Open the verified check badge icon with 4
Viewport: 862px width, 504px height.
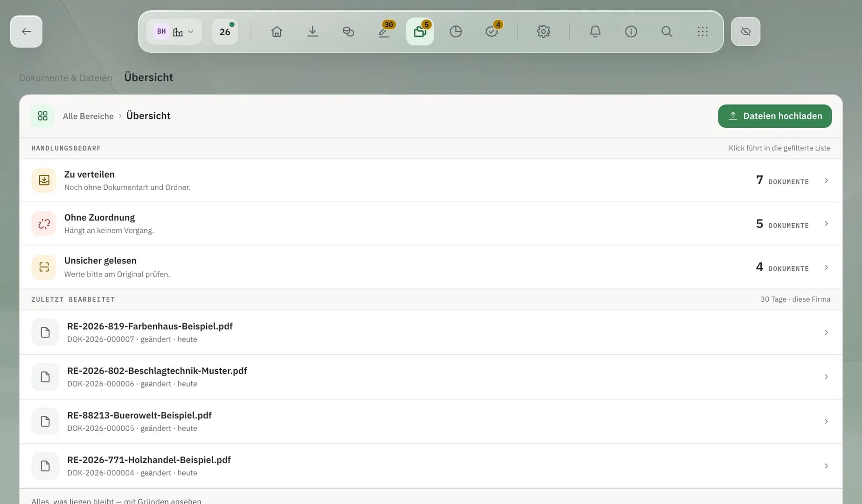492,32
